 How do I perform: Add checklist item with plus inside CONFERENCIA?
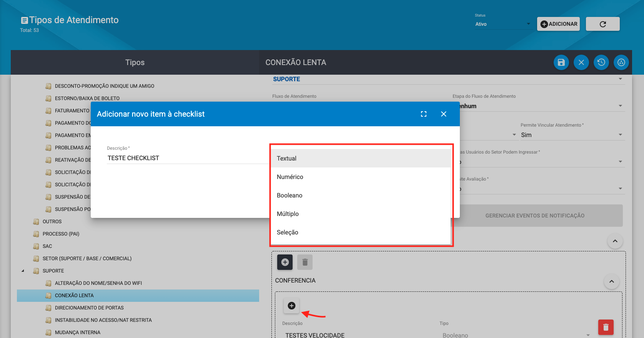(x=291, y=306)
